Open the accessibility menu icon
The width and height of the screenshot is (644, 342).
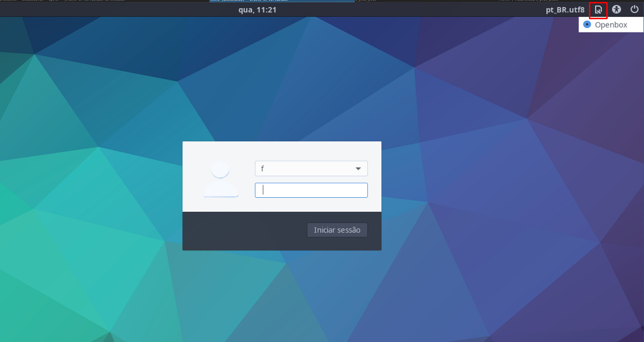click(x=616, y=9)
